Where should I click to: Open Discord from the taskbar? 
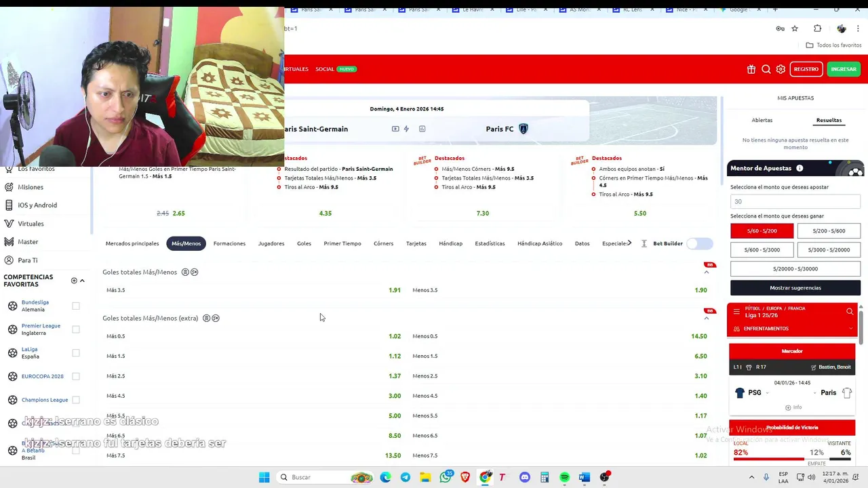[524, 477]
